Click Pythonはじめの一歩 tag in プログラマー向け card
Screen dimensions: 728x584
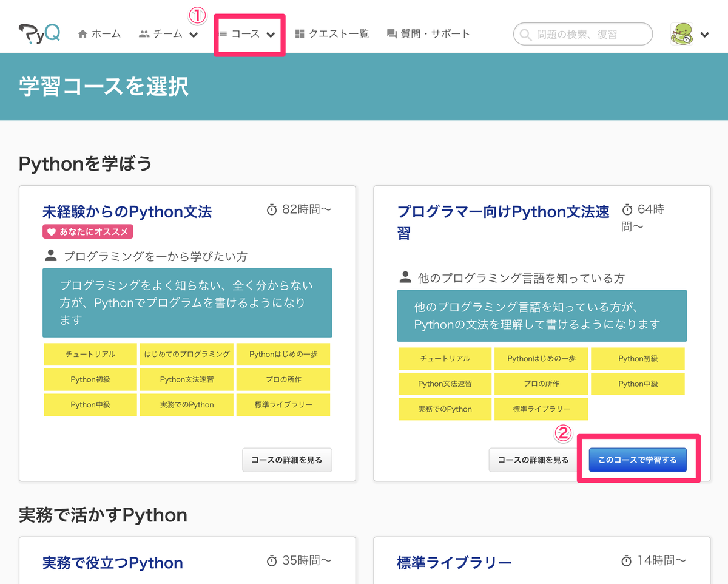tap(541, 358)
